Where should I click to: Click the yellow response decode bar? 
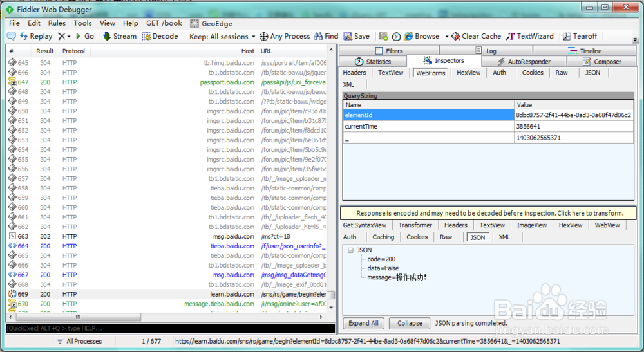coord(489,213)
